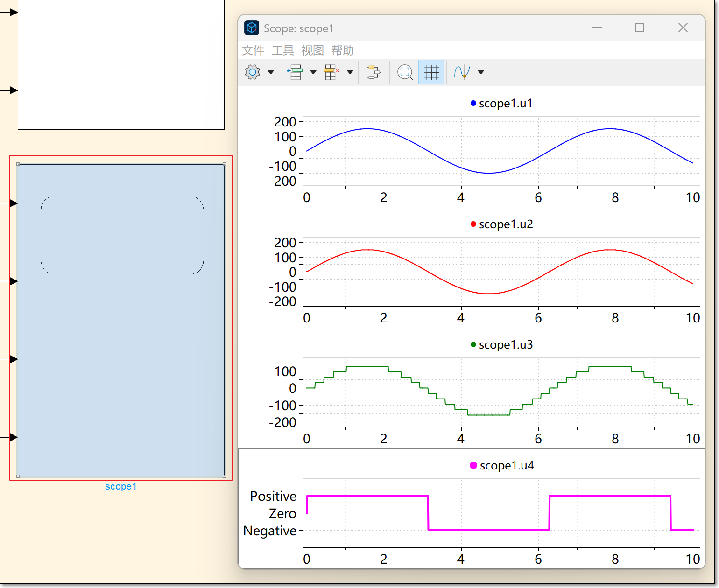
Task: Click the Zero axis label in u4 plot
Action: pos(282,514)
